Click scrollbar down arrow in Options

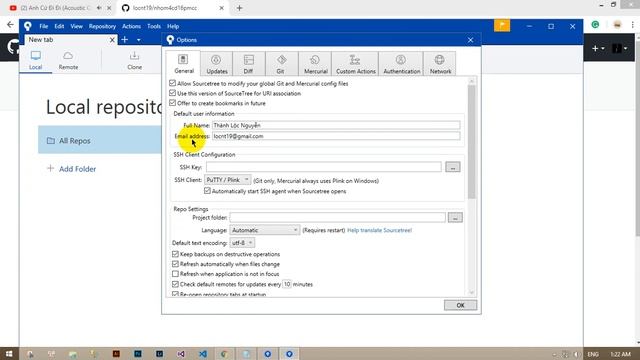471,292
